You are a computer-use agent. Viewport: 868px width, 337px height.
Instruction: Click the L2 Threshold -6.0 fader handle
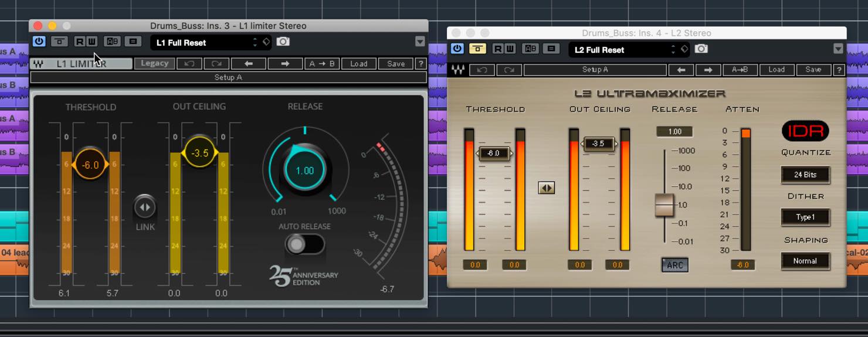pyautogui.click(x=494, y=154)
